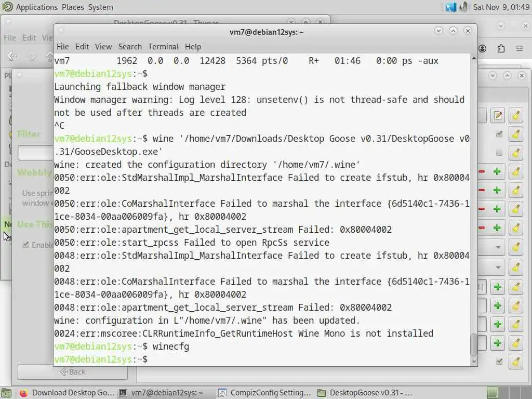
Task: Toggle the Enable checkbox in CompizConfig
Action: coord(25,245)
